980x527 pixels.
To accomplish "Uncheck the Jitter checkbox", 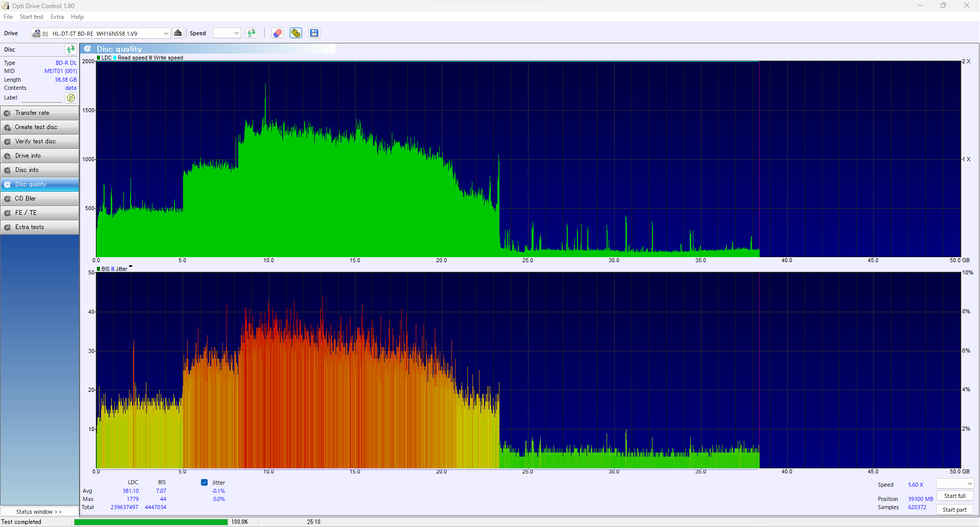I will [x=205, y=483].
